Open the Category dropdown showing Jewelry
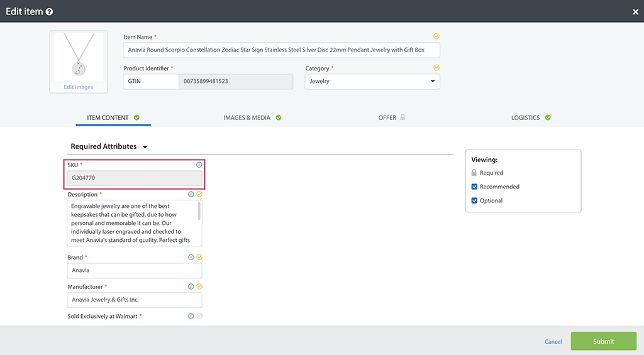Screen dimensions: 644x355 point(372,81)
